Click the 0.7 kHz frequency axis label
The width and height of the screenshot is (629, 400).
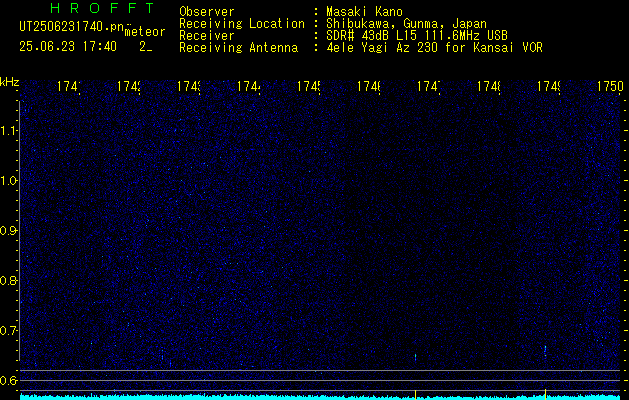[8, 331]
